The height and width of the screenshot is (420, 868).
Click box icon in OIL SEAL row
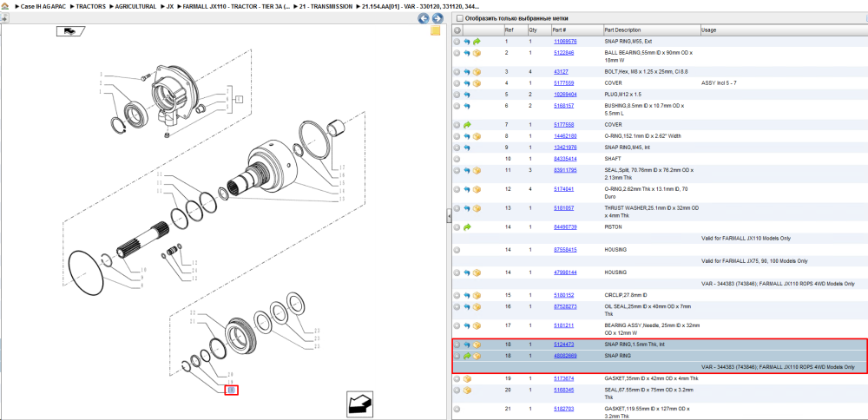(x=477, y=306)
